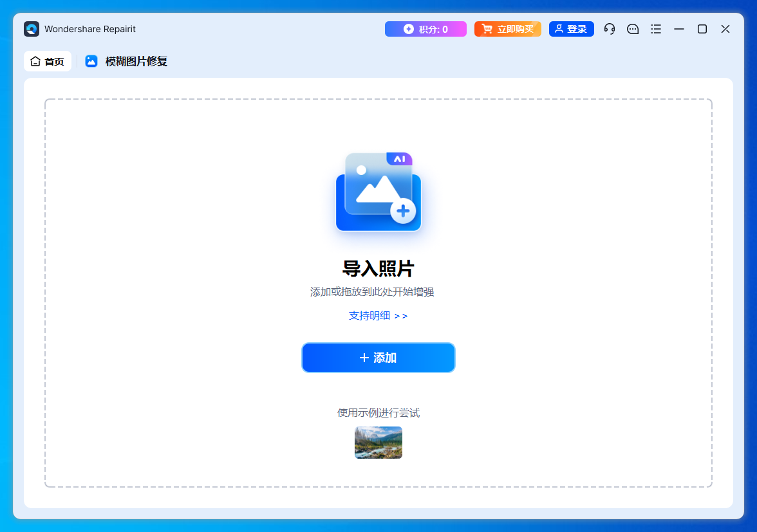This screenshot has width=757, height=532.
Task: Click the blue photo icon beside 模糊图片修复
Action: [91, 61]
